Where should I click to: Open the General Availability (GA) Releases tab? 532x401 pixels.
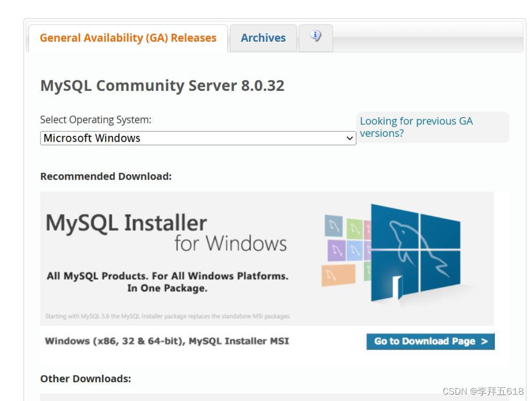point(128,38)
